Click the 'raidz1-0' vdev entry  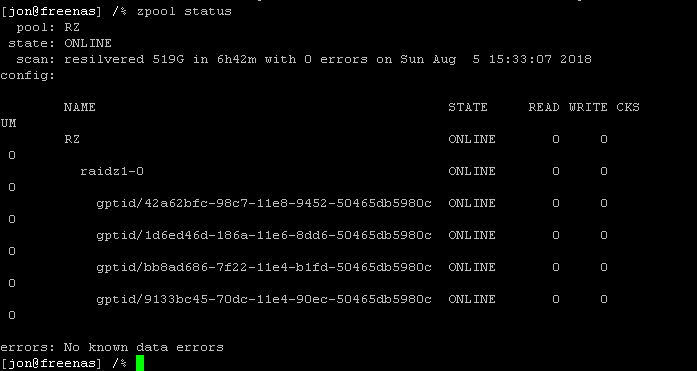pyautogui.click(x=112, y=172)
